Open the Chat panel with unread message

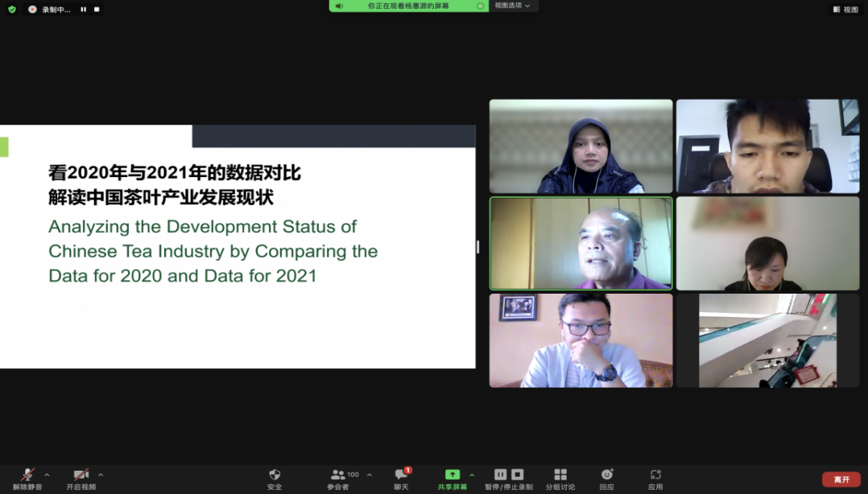point(400,477)
